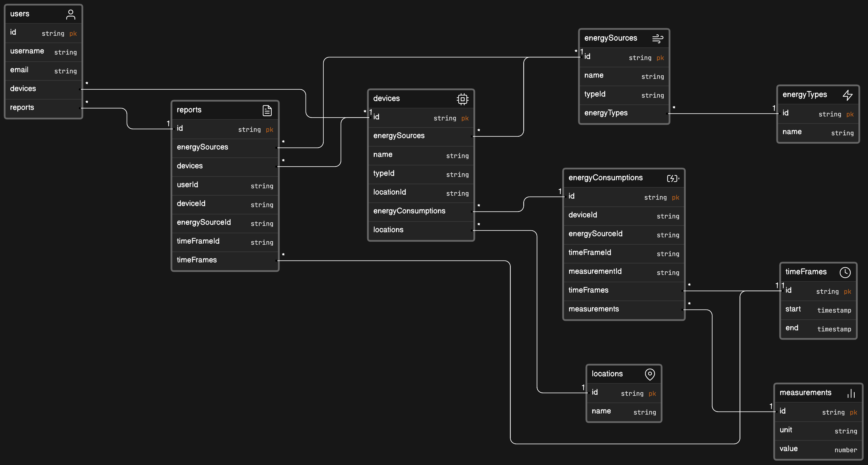
Task: Click the energySourceId field in reports
Action: pos(204,222)
